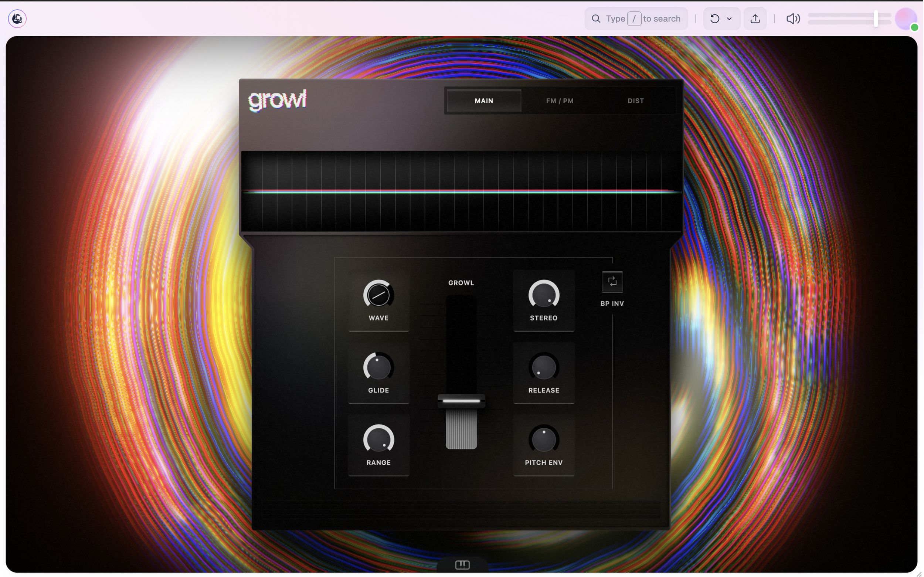Click the RELEASE knob
The image size is (924, 577).
[x=544, y=367]
